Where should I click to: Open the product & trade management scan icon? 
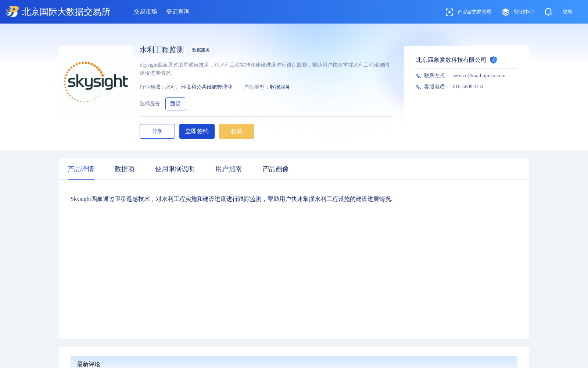[449, 12]
